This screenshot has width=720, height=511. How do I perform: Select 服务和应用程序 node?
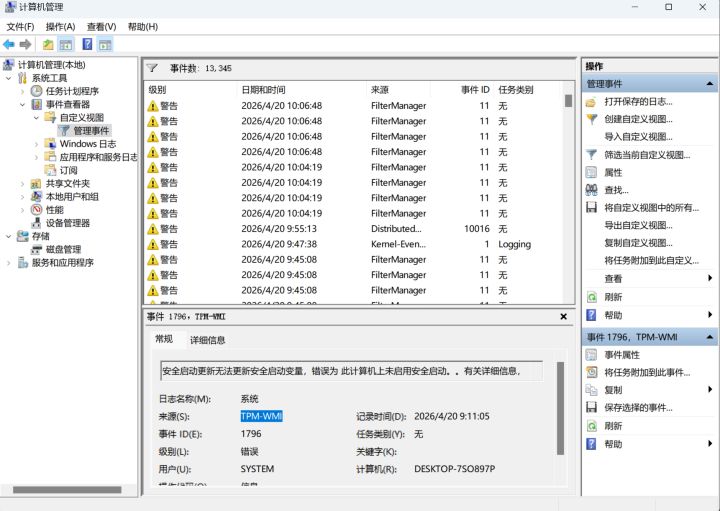pyautogui.click(x=62, y=263)
